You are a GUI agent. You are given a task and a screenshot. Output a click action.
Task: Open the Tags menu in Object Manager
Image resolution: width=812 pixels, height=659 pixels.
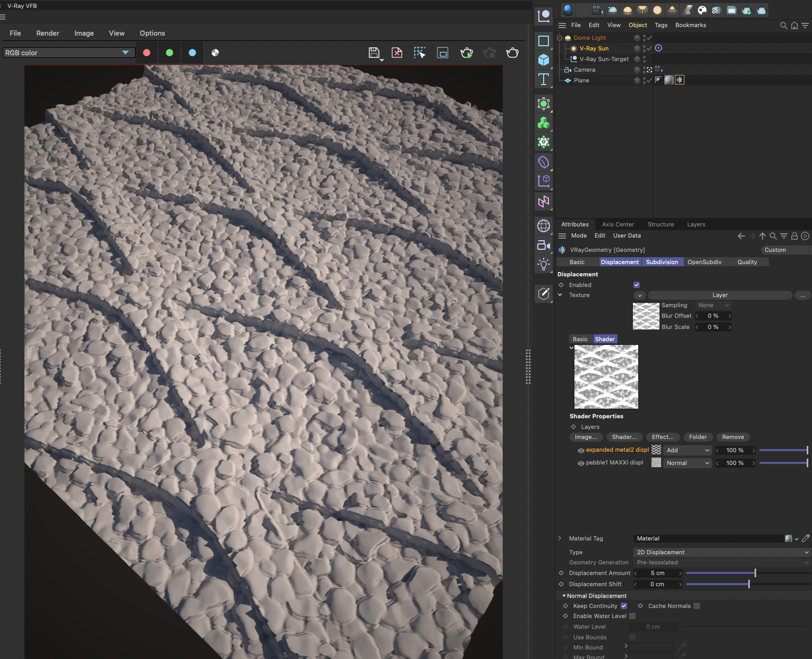point(661,25)
